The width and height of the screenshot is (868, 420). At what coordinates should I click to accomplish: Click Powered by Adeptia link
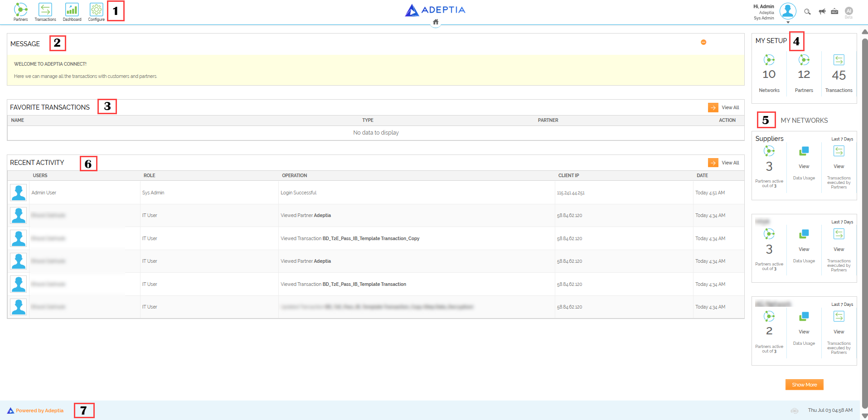point(39,410)
